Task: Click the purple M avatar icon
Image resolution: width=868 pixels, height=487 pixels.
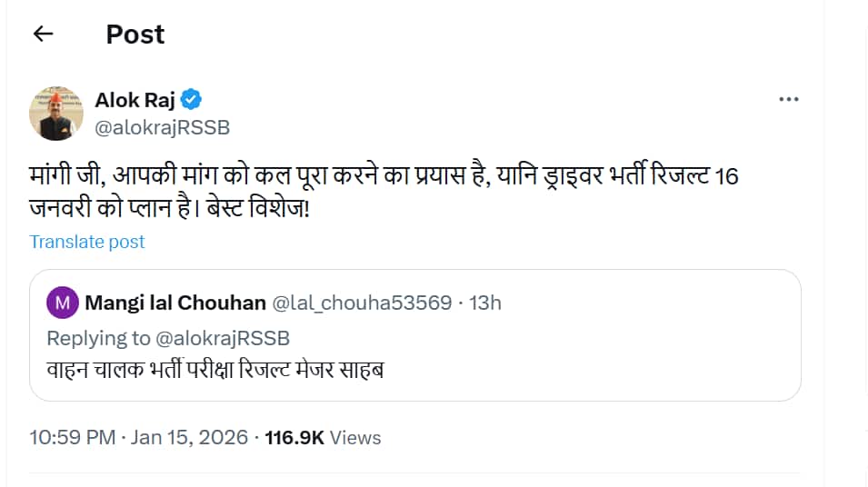Action: coord(62,303)
